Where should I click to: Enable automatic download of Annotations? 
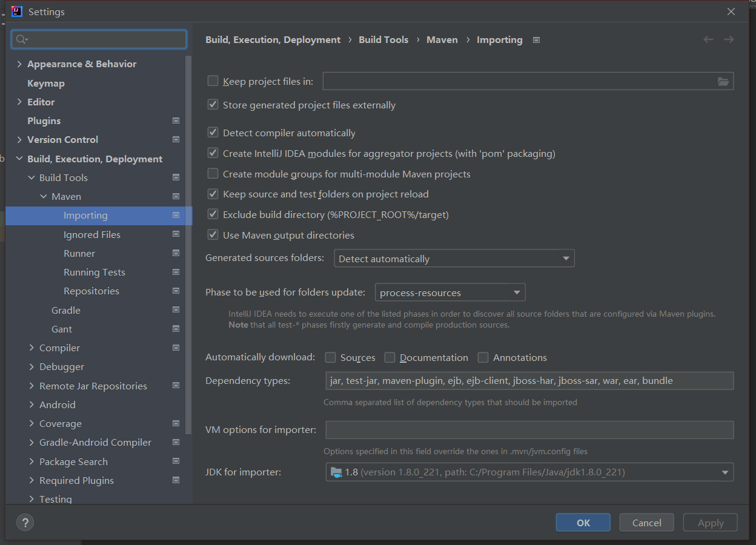coord(483,357)
